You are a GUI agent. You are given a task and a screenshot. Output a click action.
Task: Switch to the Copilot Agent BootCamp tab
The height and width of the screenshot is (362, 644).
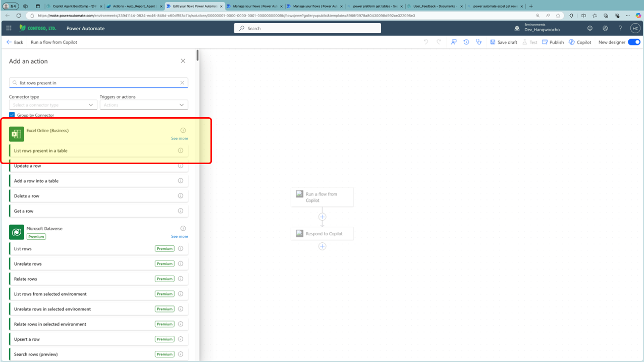74,6
